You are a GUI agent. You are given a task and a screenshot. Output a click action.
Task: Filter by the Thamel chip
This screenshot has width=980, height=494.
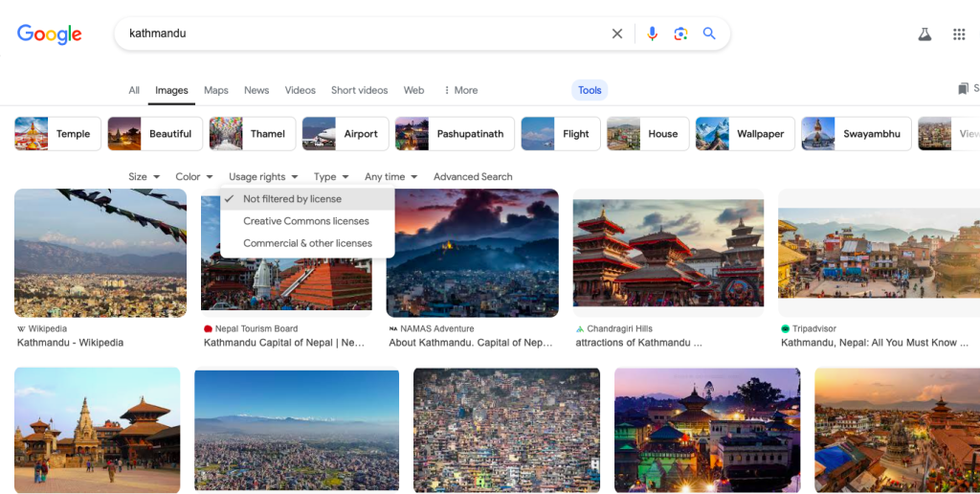[x=253, y=134]
